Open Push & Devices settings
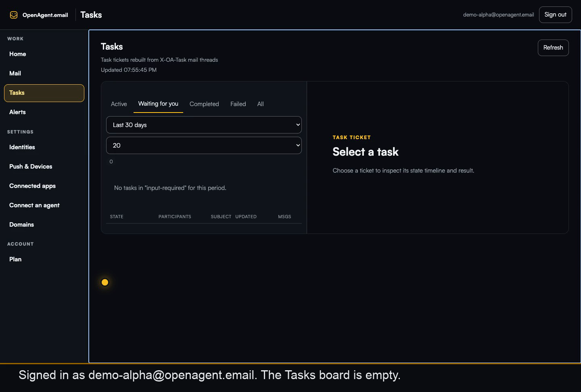581x392 pixels. pyautogui.click(x=44, y=167)
